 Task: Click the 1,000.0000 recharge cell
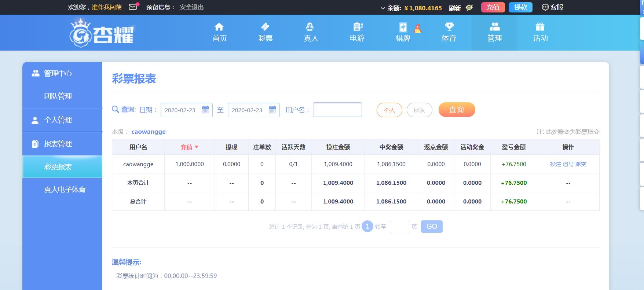pos(190,164)
